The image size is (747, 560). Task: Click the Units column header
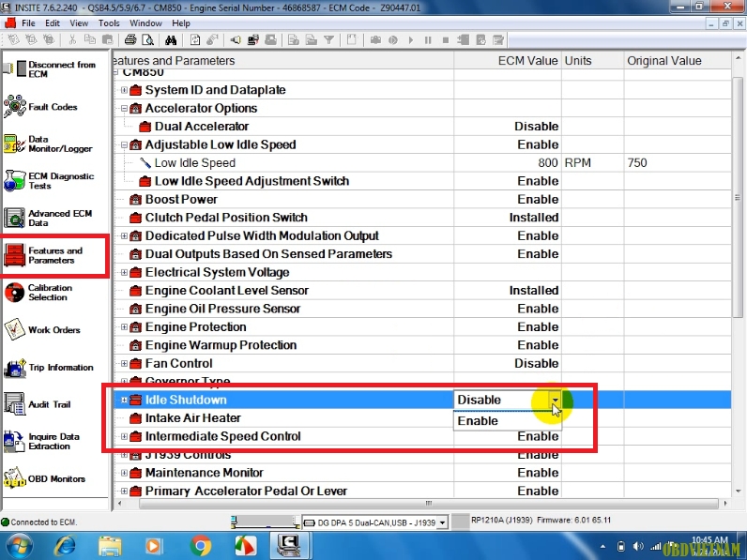click(593, 60)
